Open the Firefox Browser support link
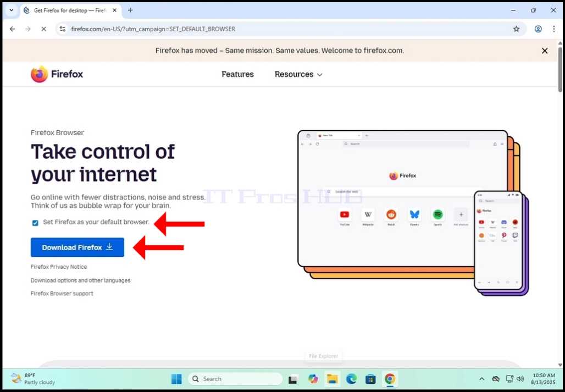Image resolution: width=565 pixels, height=392 pixels. click(x=62, y=294)
